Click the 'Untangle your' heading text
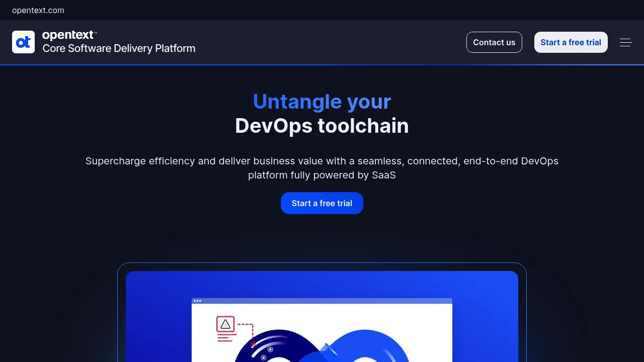Screen dimensions: 644x362 coord(322,102)
